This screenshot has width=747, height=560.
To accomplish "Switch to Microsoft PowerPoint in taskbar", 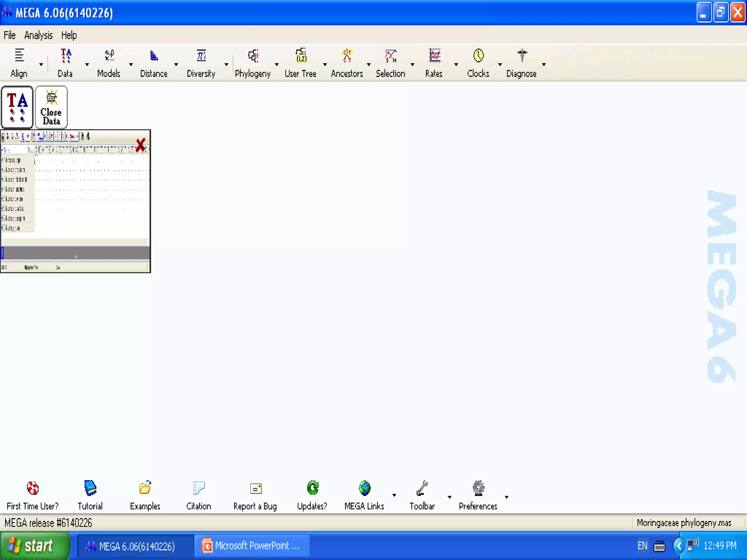I will coord(252,546).
